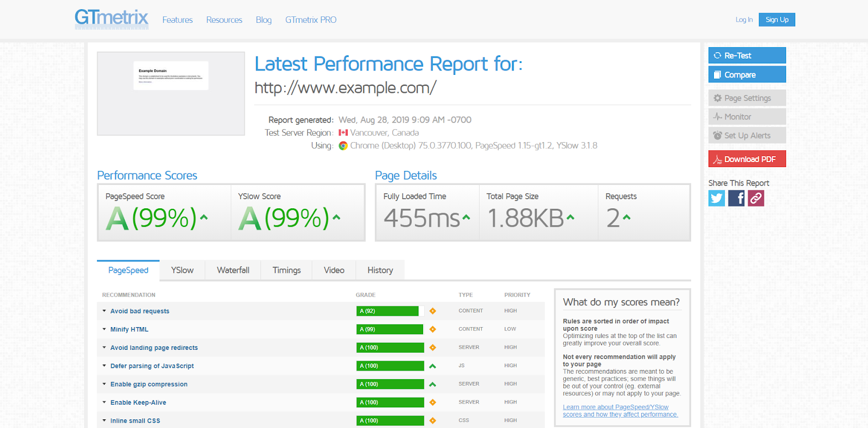Expand Enable gzip compression recommendation
Screen dimensions: 868x428
tap(104, 384)
